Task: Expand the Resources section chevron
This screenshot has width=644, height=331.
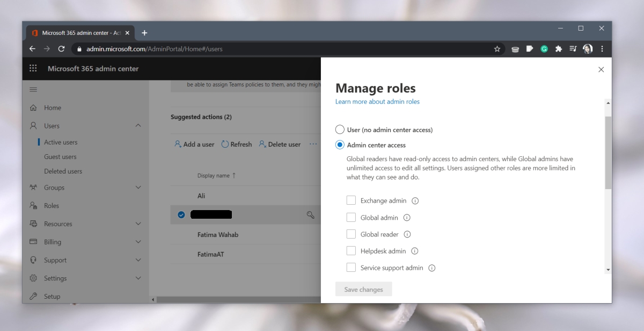Action: pos(138,224)
